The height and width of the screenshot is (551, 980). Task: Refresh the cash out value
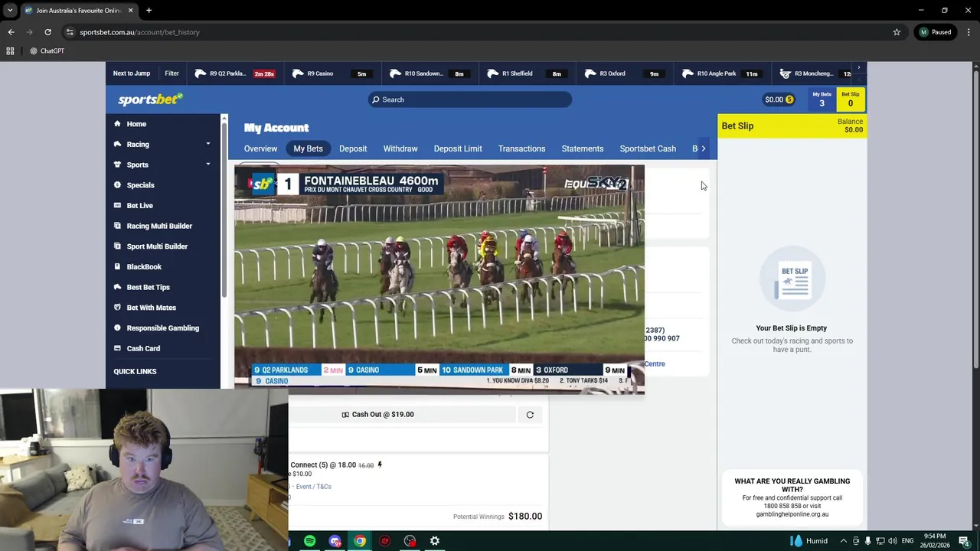[530, 415]
